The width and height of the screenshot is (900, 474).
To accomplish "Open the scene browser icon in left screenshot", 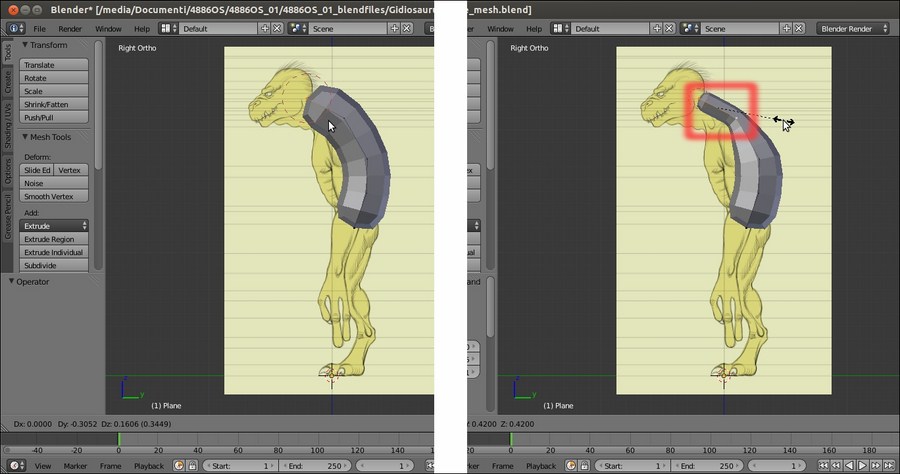I will 297,28.
